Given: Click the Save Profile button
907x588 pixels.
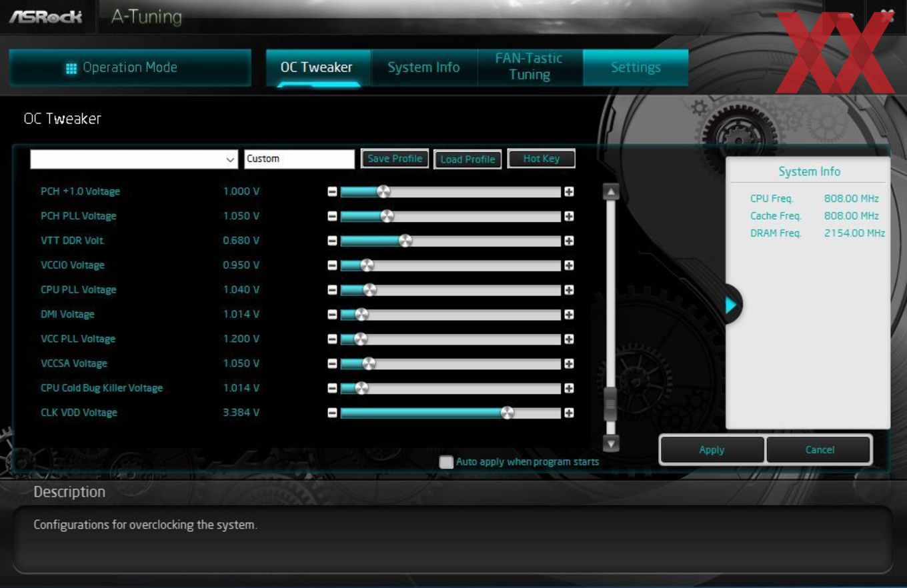Looking at the screenshot, I should pyautogui.click(x=395, y=159).
